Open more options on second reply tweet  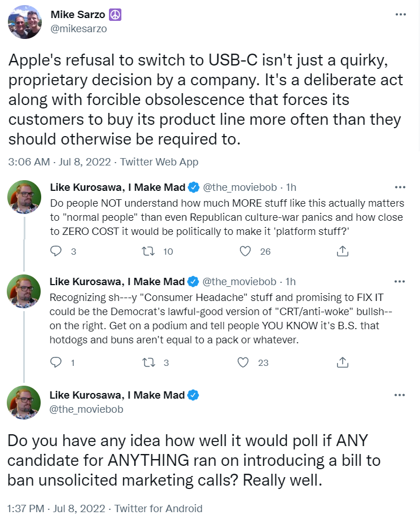click(x=400, y=281)
